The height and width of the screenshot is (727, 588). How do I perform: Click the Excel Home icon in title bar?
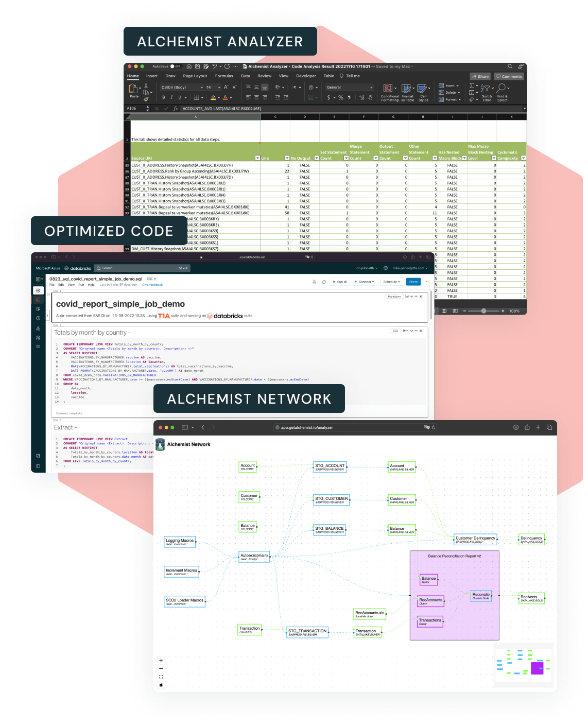189,66
